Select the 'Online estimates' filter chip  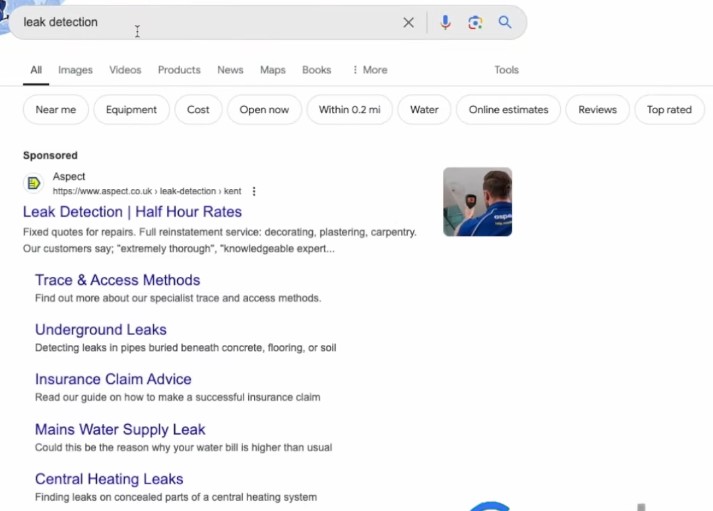tap(508, 110)
